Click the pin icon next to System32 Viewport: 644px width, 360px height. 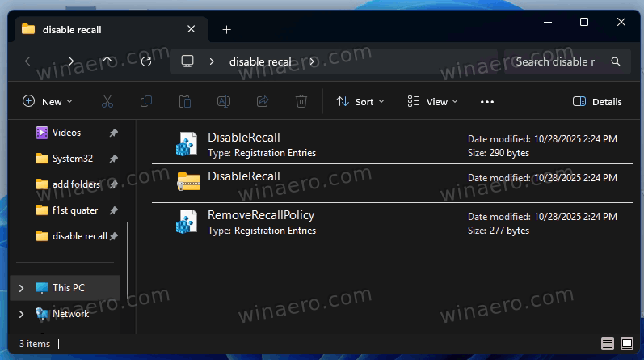(x=114, y=159)
